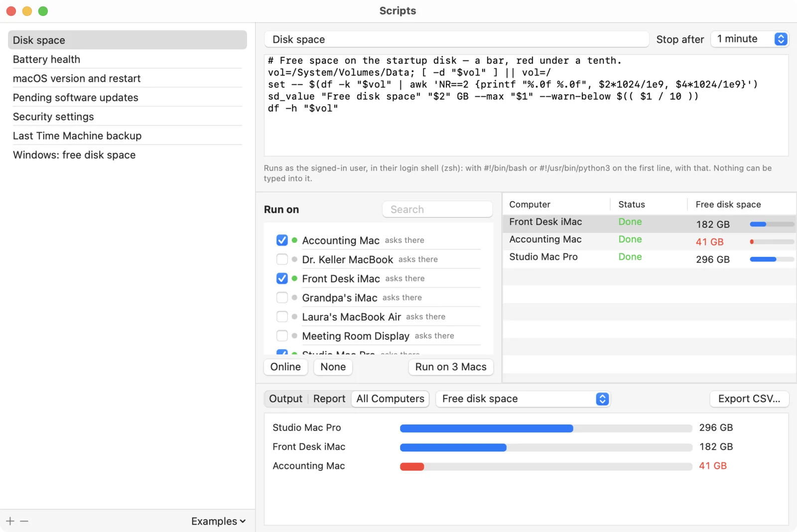Screen dimensions: 797x532
Task: Click the Export CSV button
Action: (x=749, y=399)
